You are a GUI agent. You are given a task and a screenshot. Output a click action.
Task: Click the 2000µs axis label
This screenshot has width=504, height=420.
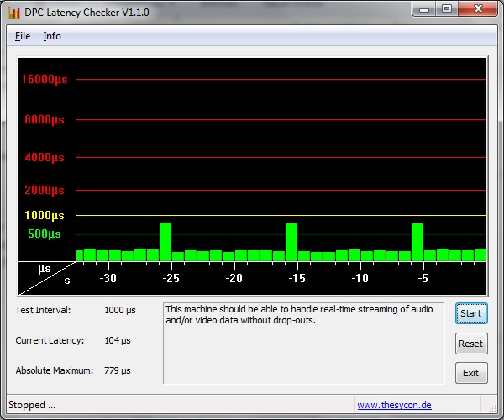45,190
